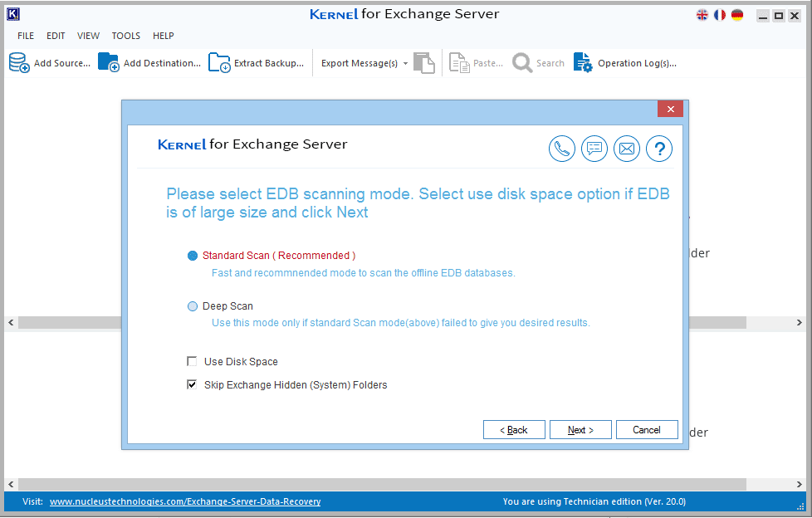Select the Standard Scan radio button
The width and height of the screenshot is (812, 518).
pyautogui.click(x=193, y=256)
